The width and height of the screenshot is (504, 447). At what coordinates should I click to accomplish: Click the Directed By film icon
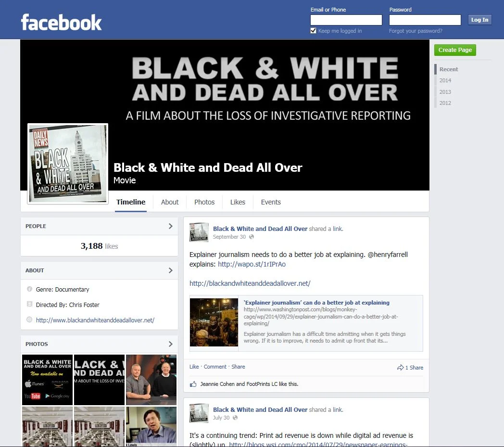click(x=29, y=304)
